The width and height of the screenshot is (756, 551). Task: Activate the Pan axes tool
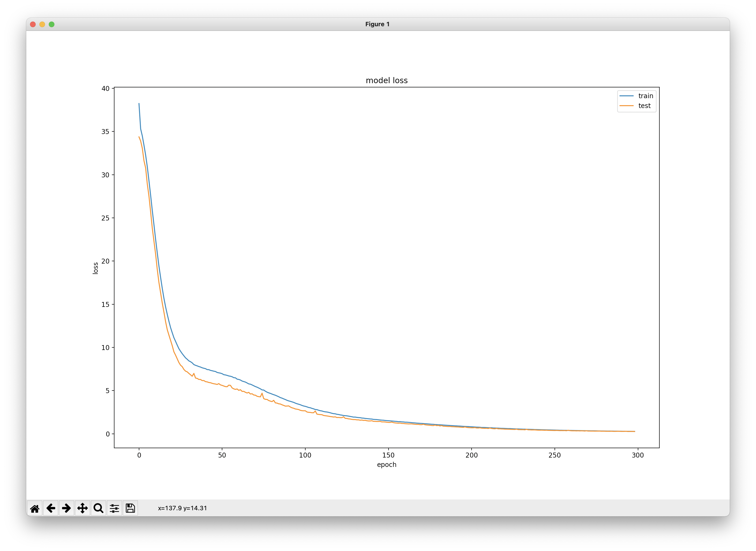point(83,508)
